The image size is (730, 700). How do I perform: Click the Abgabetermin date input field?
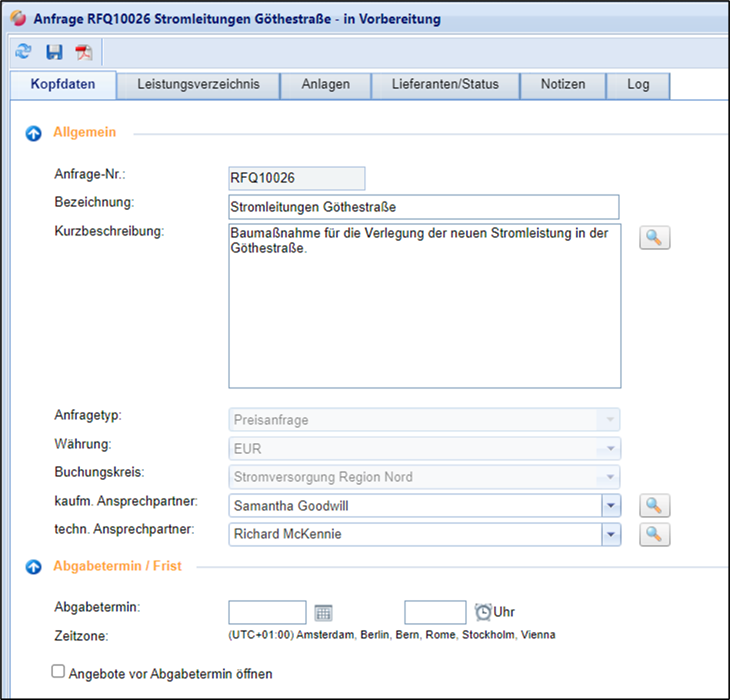267,612
